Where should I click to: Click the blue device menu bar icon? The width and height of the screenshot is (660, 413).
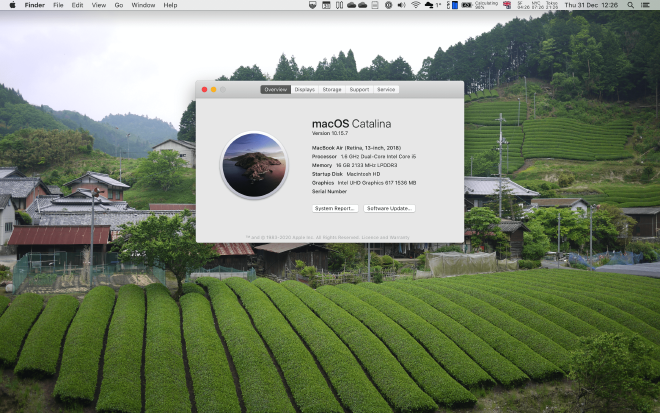click(455, 5)
